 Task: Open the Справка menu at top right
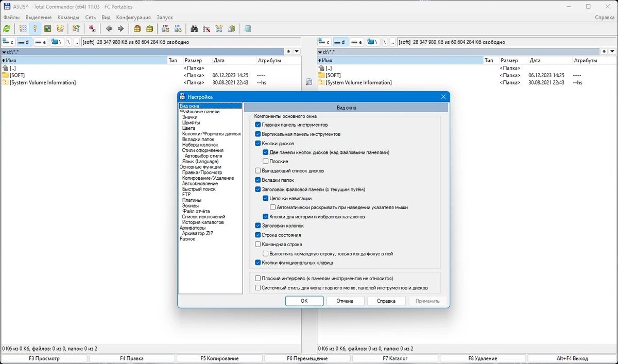click(x=605, y=18)
